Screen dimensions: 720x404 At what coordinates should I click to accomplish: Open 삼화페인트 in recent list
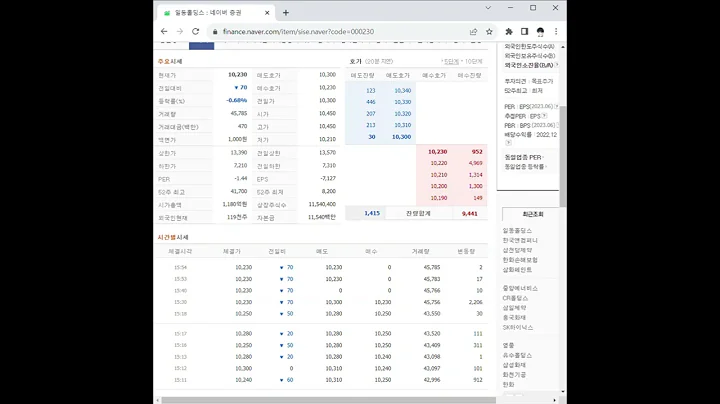pyautogui.click(x=517, y=269)
